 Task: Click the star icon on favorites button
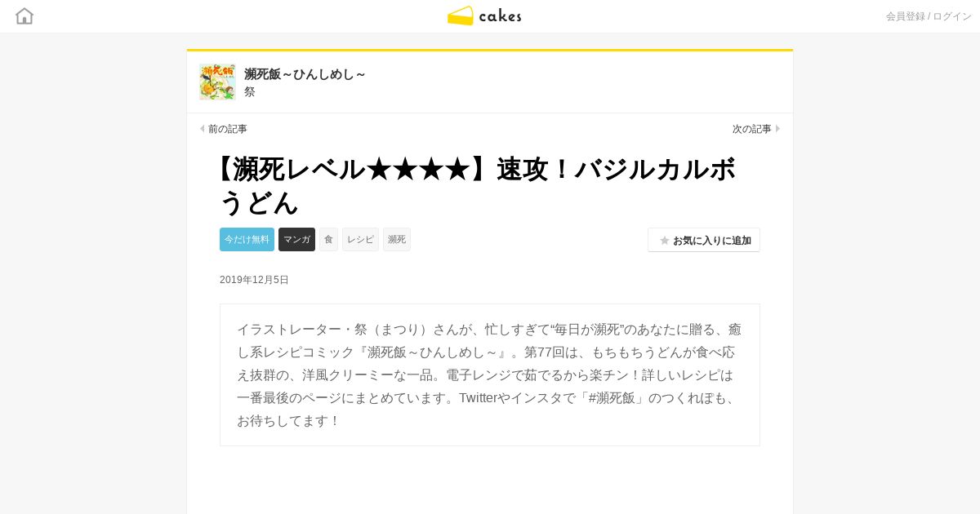pos(665,241)
